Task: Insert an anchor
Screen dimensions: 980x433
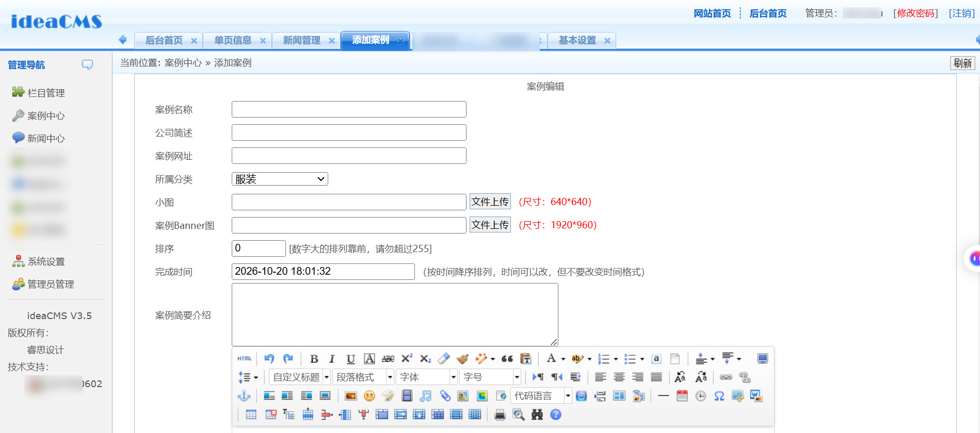Action: pyautogui.click(x=244, y=396)
